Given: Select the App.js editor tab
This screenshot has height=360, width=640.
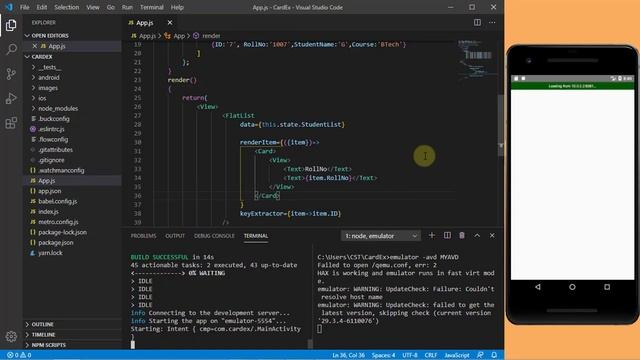Looking at the screenshot, I should [144, 23].
